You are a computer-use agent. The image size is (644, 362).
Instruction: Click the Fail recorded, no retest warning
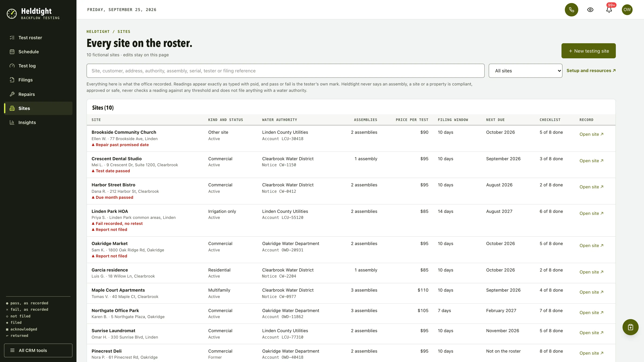pyautogui.click(x=117, y=224)
